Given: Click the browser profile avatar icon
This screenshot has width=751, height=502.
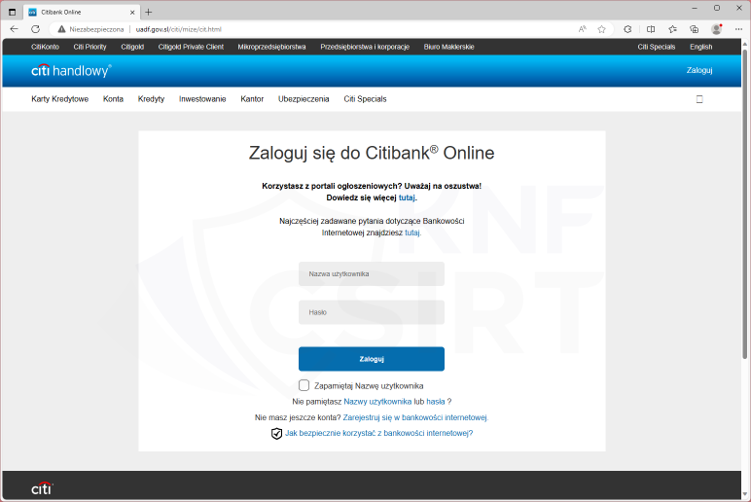Looking at the screenshot, I should coord(716,29).
